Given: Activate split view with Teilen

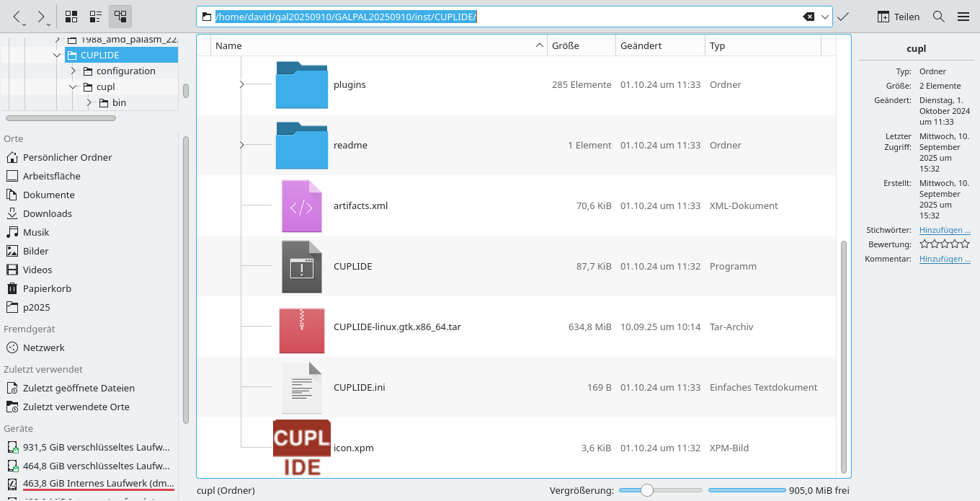Looking at the screenshot, I should pyautogui.click(x=897, y=16).
